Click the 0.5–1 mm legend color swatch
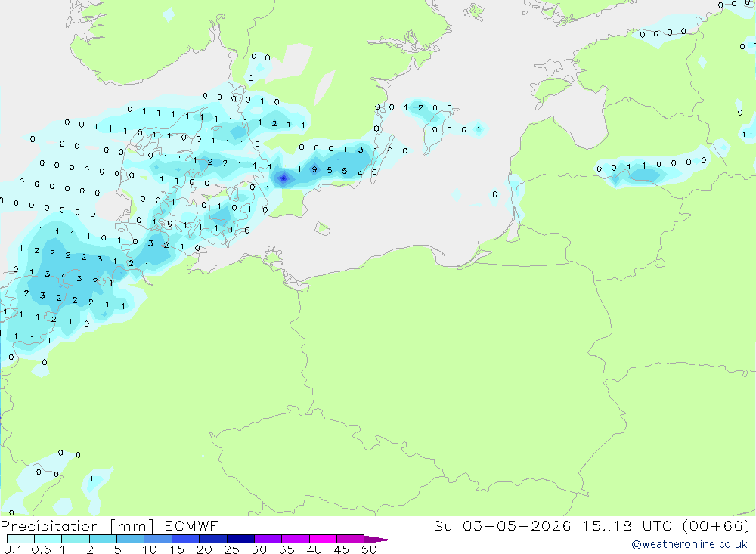756x554 pixels. [x=48, y=539]
